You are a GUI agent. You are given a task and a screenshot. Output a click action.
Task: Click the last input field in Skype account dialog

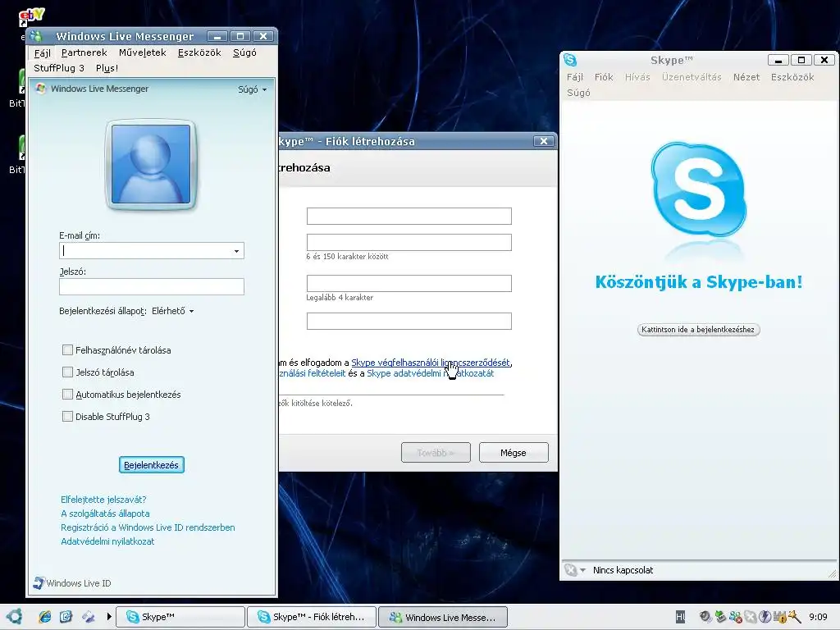409,321
